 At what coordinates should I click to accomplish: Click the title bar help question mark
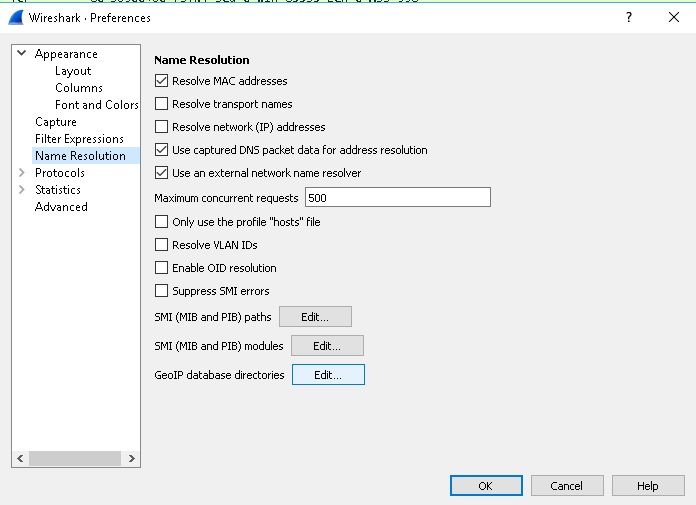tap(629, 17)
